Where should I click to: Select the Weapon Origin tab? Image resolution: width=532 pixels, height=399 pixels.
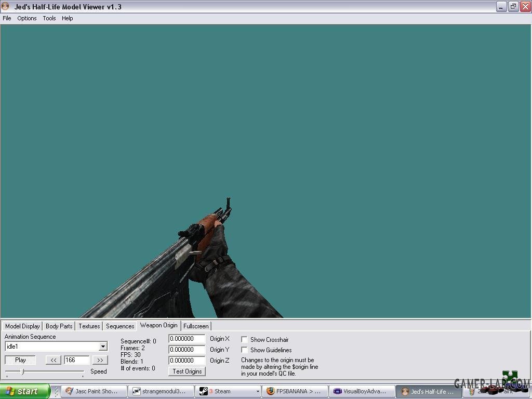pyautogui.click(x=159, y=325)
